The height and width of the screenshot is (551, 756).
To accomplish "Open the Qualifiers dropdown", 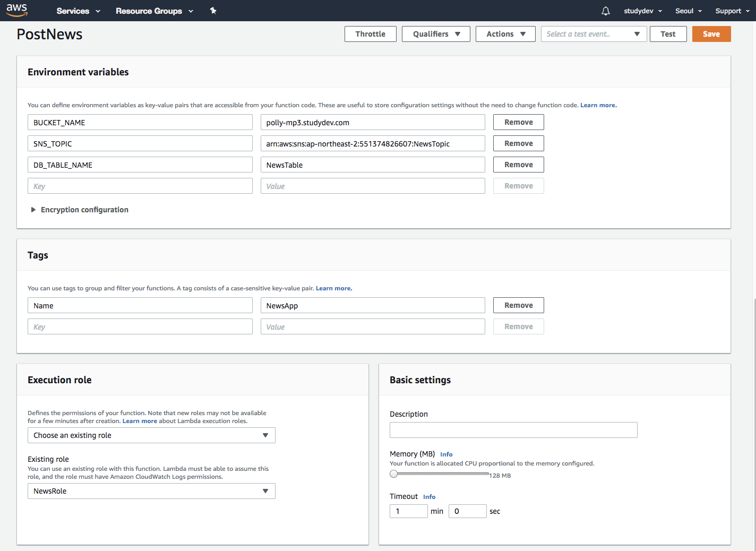I will [x=436, y=34].
